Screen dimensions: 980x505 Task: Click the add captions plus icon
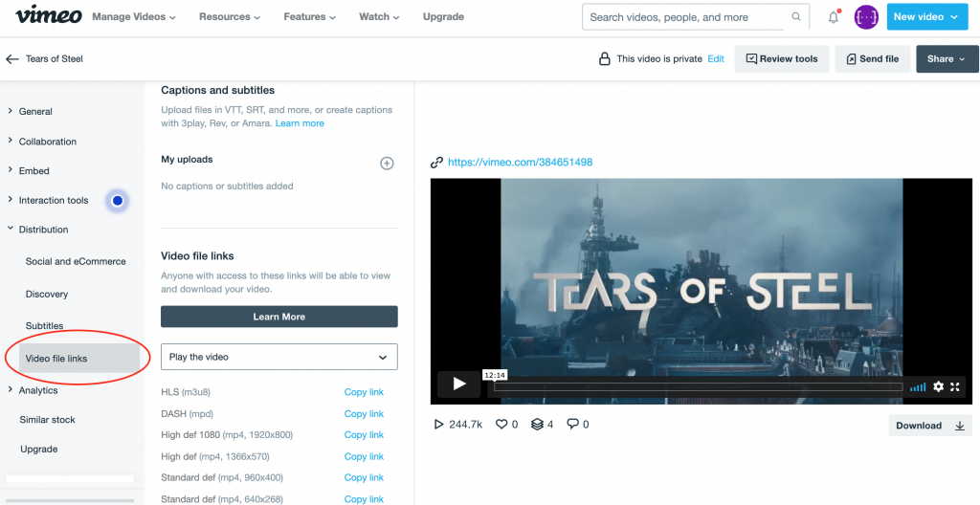point(387,164)
